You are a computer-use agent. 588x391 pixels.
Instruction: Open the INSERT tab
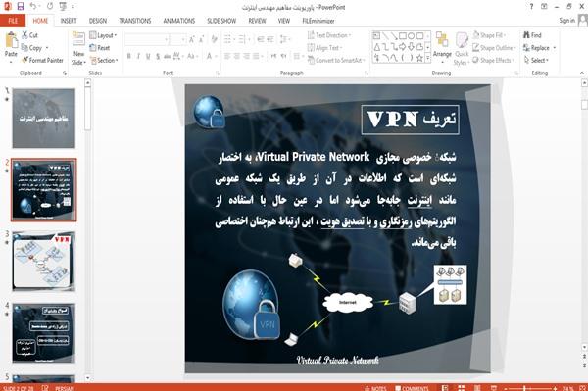[x=69, y=21]
